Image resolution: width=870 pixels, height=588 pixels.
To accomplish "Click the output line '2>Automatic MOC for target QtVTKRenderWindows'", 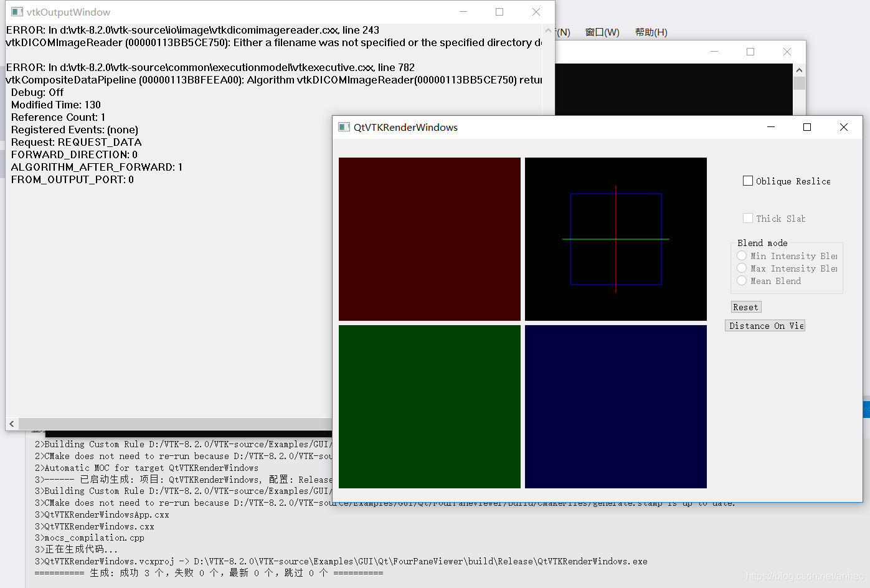I will coord(146,468).
